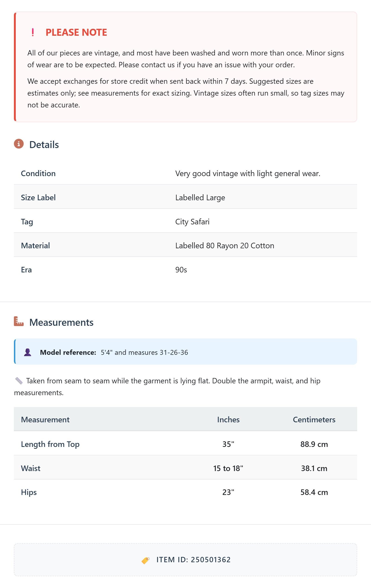Viewport: 371px width, 588px height.
Task: Click the Inches column header
Action: coord(228,420)
